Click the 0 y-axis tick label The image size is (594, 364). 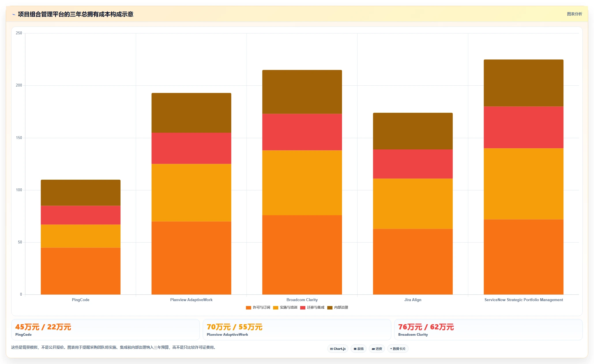click(x=21, y=294)
